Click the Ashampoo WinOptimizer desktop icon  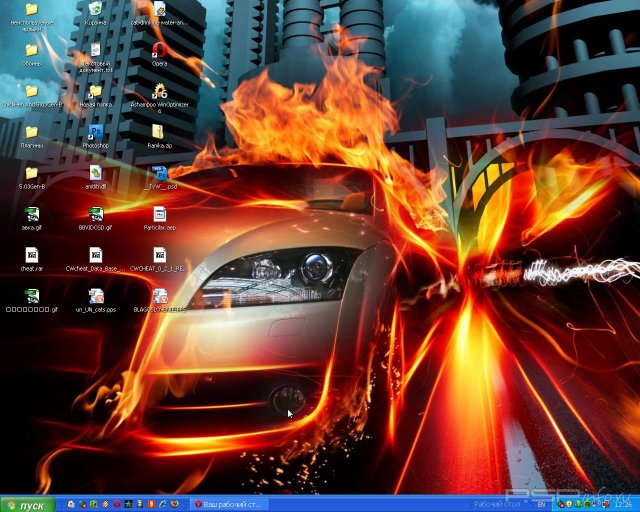tap(159, 92)
